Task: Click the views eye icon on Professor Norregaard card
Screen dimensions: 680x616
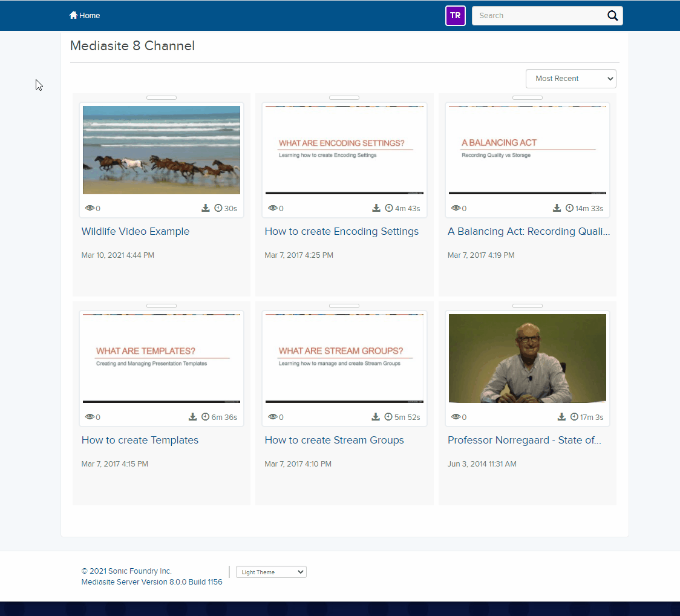Action: tap(456, 416)
